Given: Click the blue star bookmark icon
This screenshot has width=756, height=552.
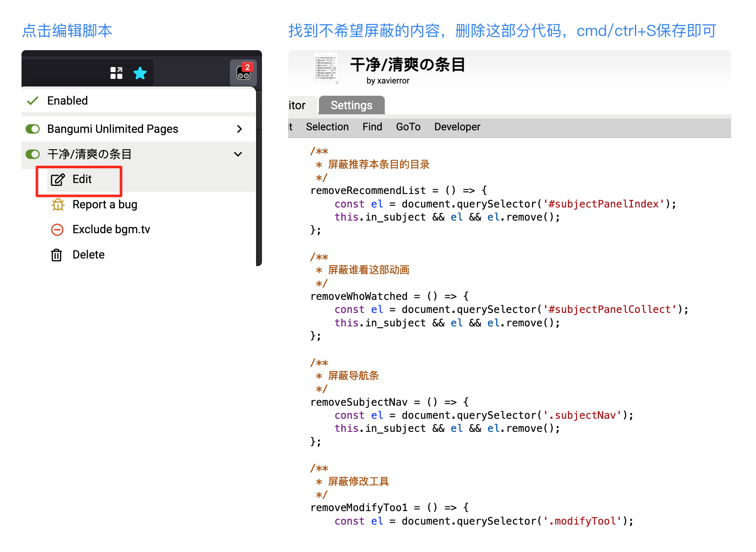Looking at the screenshot, I should [x=140, y=73].
